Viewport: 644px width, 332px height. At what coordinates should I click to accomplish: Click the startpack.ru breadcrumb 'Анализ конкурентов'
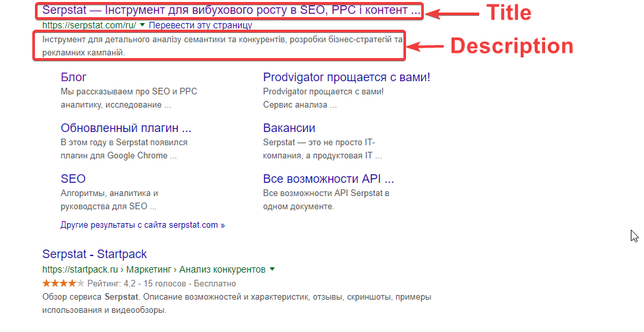point(222,269)
